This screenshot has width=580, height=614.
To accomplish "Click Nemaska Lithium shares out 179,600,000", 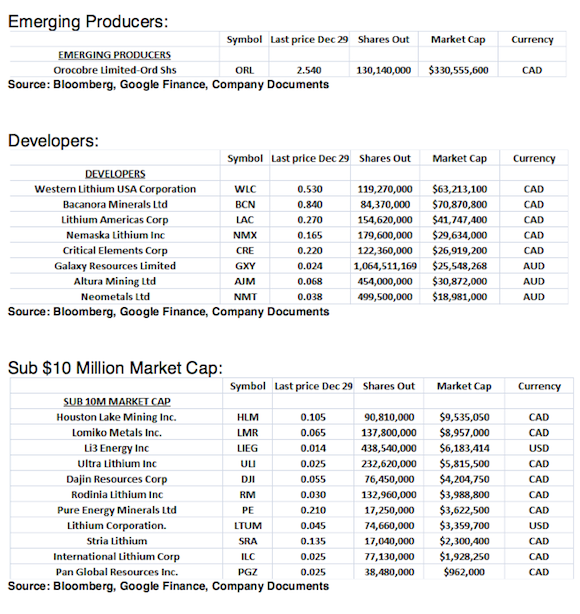I will (x=385, y=235).
